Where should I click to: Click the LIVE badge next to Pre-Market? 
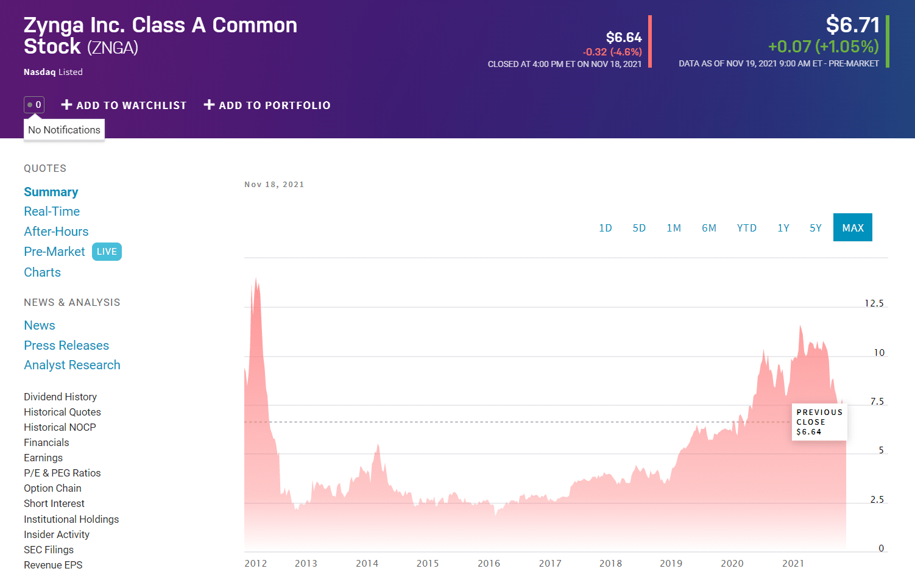[107, 252]
